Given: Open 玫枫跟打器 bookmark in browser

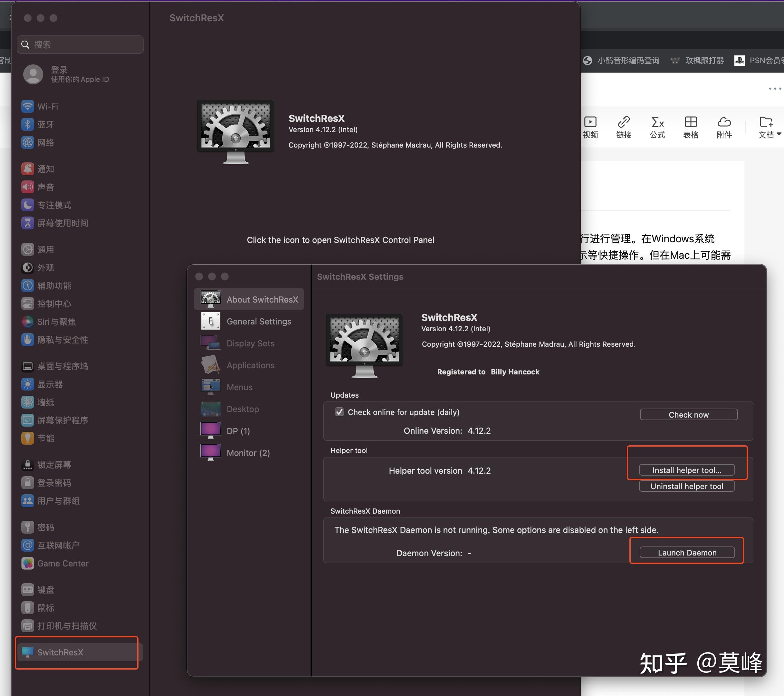Looking at the screenshot, I should [697, 60].
